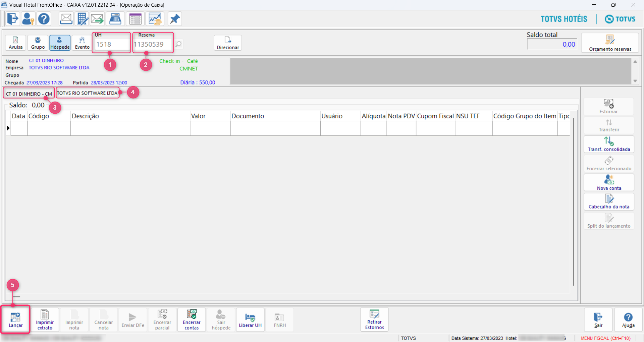Viewport: 644px width, 342px height.
Task: Click scroll down arrow of gray notes panel
Action: click(x=635, y=81)
